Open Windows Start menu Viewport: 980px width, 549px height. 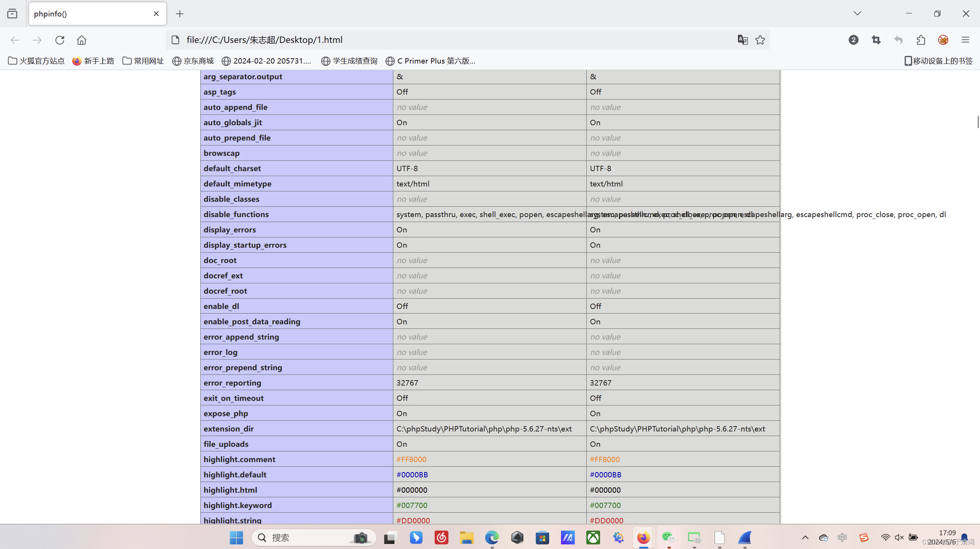(x=236, y=538)
